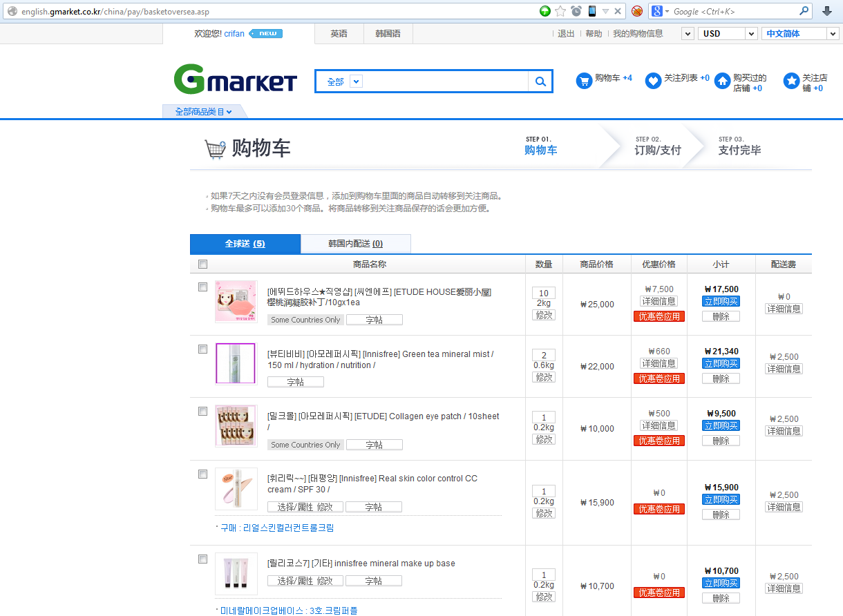Viewport: 843px width, 616px height.
Task: Click the STEP 02 订购/支付 step label
Action: point(658,146)
